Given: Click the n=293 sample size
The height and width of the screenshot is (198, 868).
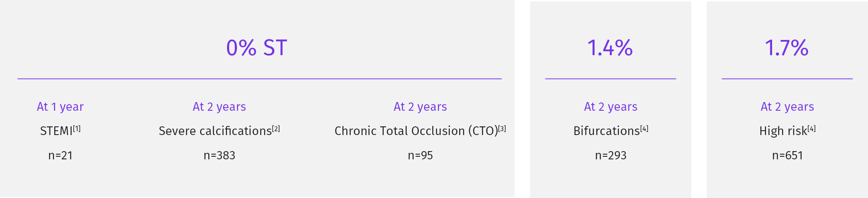Looking at the screenshot, I should [x=611, y=155].
